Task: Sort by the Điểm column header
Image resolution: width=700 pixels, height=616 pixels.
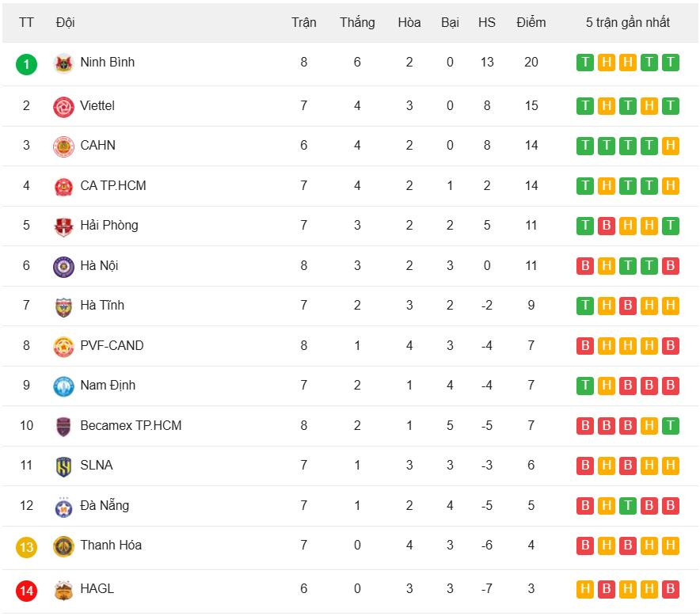Action: tap(531, 22)
